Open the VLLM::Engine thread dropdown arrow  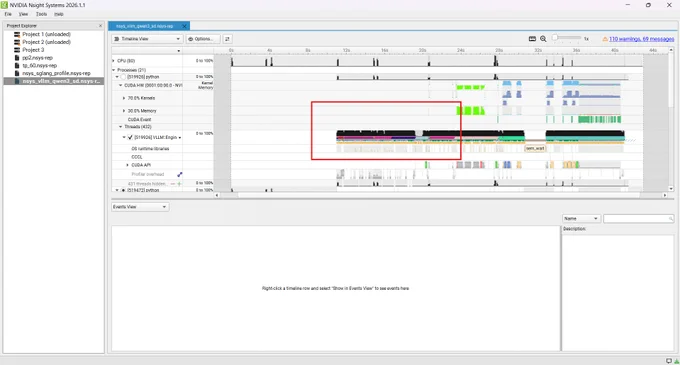coord(180,138)
